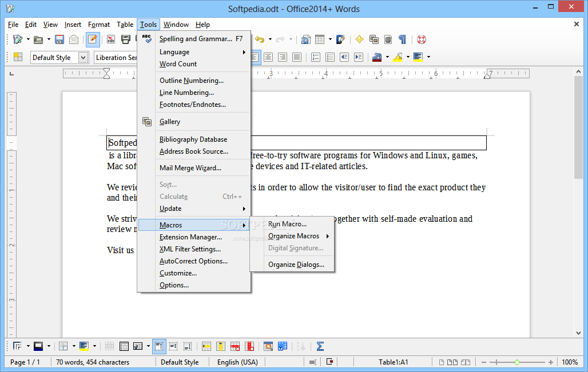Viewport: 588px width, 372px height.
Task: Toggle top vertical cell alignment
Action: (159, 346)
